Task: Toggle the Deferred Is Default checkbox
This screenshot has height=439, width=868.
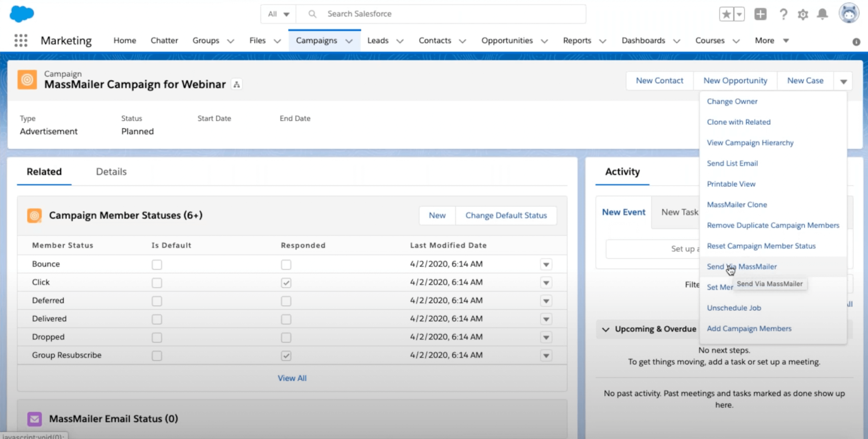Action: [x=157, y=301]
